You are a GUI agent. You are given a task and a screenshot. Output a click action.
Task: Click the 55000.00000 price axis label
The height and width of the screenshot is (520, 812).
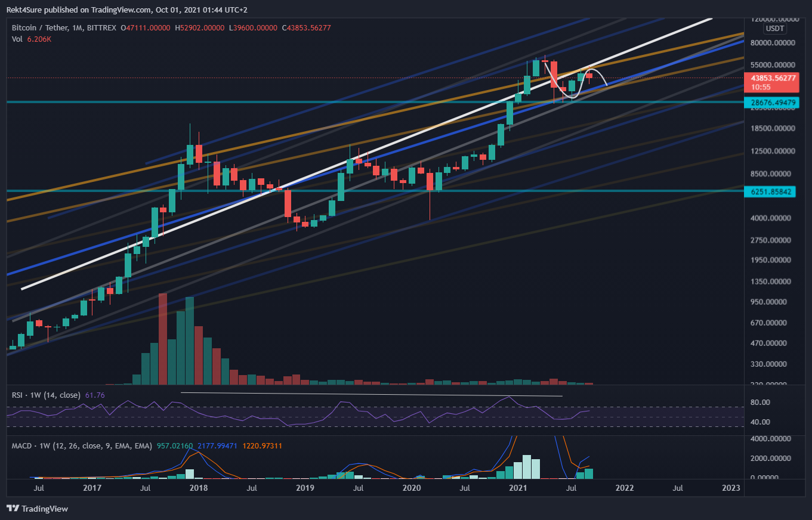pyautogui.click(x=773, y=65)
